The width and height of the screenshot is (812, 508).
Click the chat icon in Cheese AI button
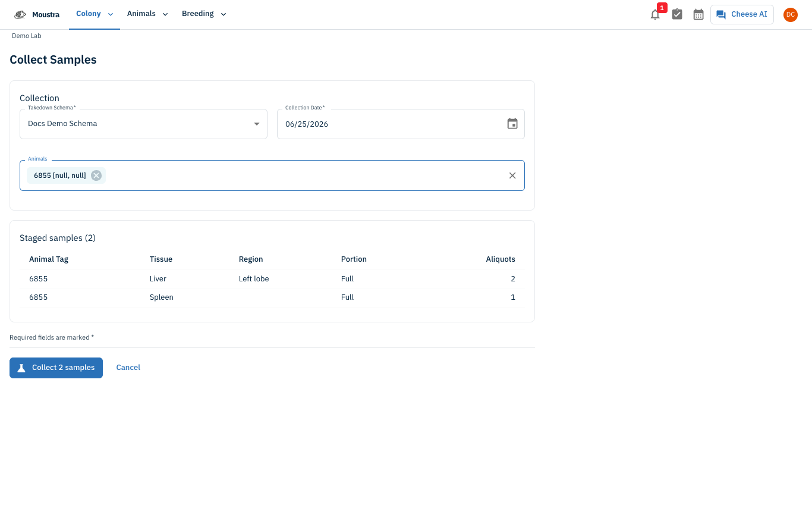tap(721, 14)
